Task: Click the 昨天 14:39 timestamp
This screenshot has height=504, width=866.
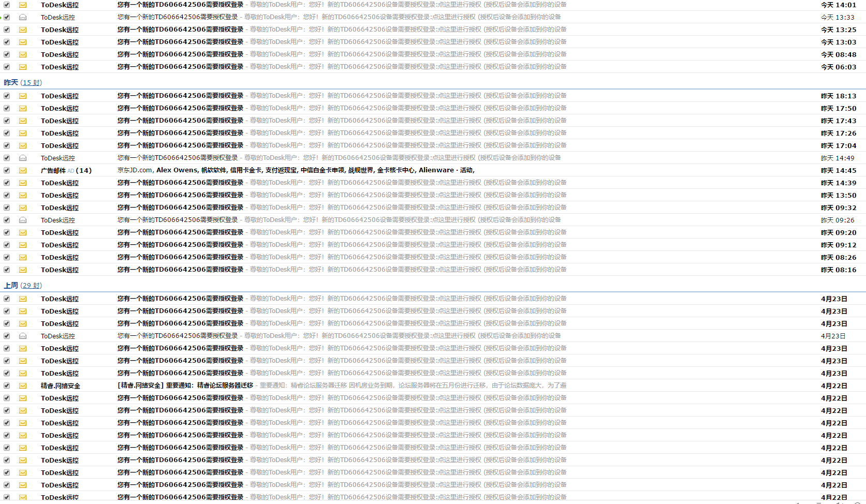Action: (839, 183)
